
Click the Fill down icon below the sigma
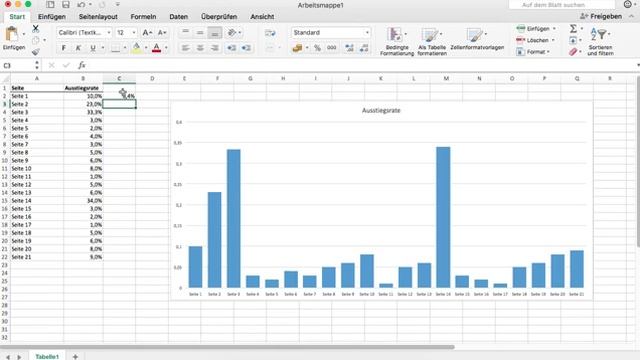573,40
